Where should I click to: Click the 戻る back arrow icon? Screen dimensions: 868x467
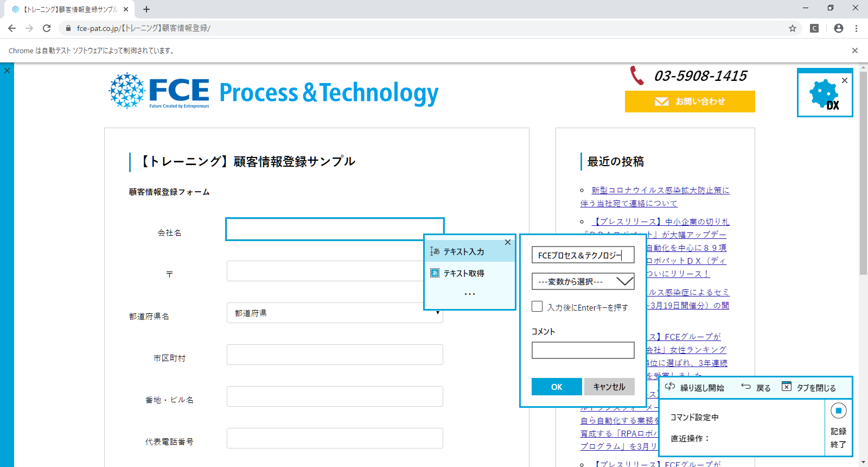tap(746, 387)
